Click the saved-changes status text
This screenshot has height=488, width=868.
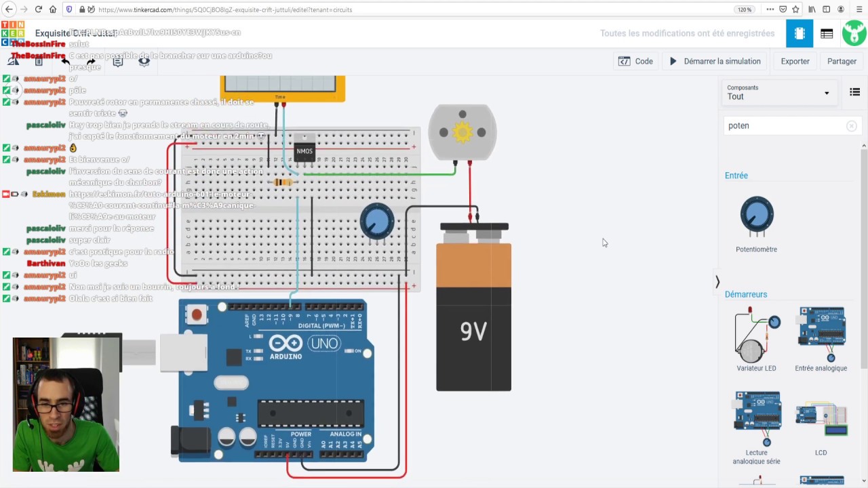click(x=687, y=33)
